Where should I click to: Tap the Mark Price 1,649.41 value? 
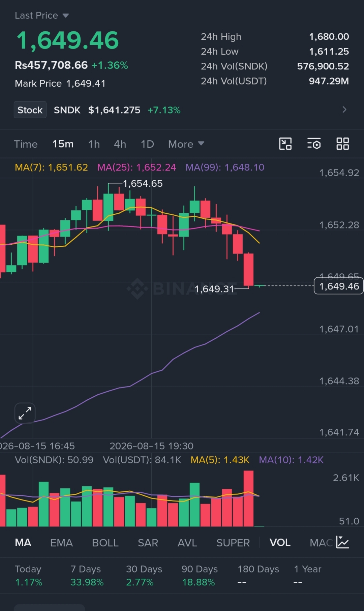pos(86,84)
